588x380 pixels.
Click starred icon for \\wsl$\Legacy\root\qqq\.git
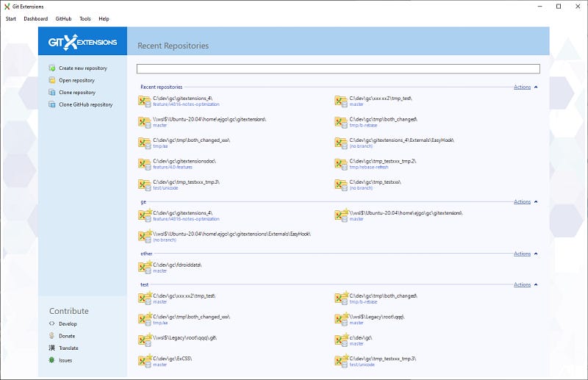coord(145,340)
